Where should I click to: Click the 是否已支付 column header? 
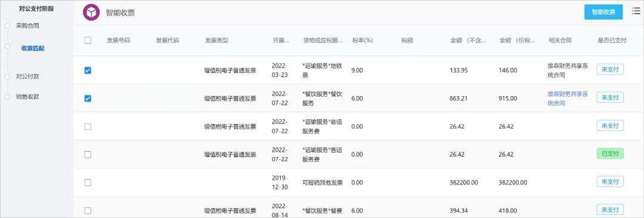(x=612, y=40)
